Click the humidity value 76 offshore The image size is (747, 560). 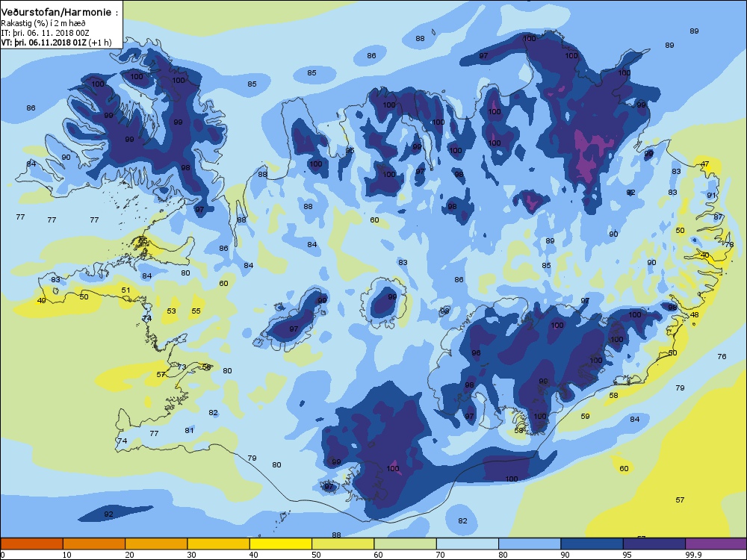[x=722, y=356]
